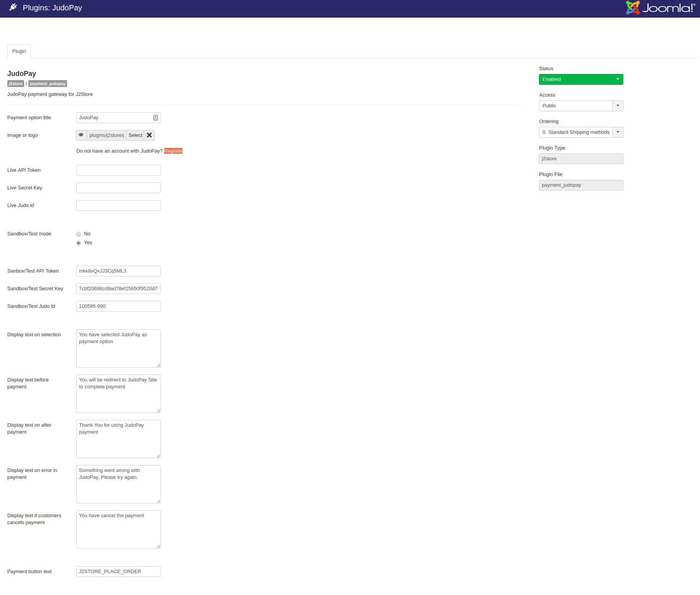The height and width of the screenshot is (595, 700).
Task: Click the Plugin File payment_judopay field
Action: [x=581, y=185]
